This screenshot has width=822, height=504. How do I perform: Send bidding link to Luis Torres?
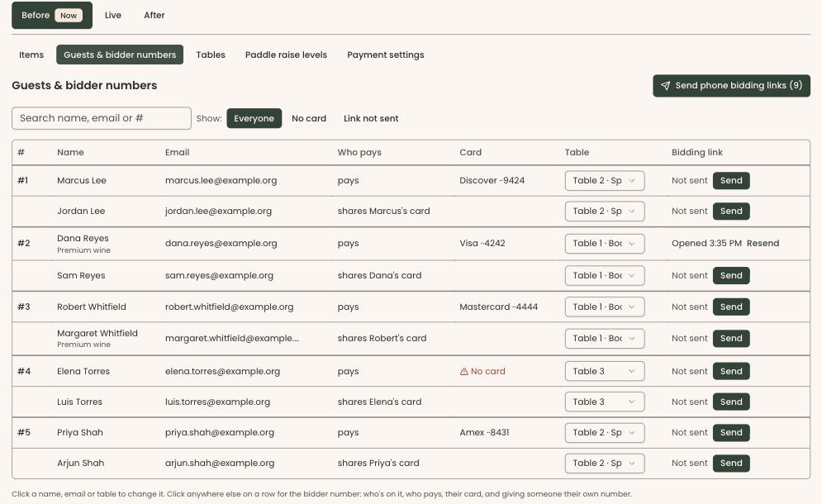pyautogui.click(x=731, y=402)
